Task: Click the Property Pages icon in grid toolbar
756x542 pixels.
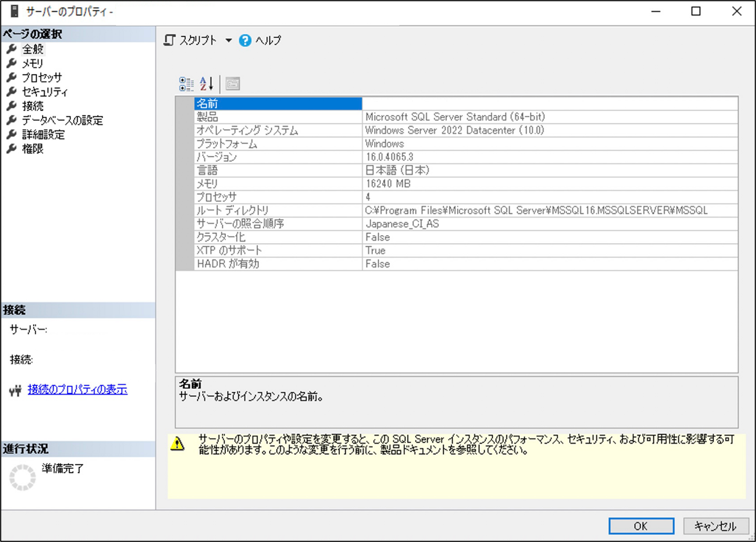Action: click(233, 84)
